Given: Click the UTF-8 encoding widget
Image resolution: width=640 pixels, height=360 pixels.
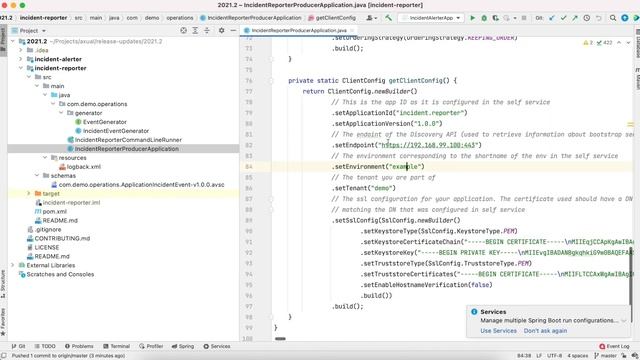Looking at the screenshot, I should click(555, 356).
